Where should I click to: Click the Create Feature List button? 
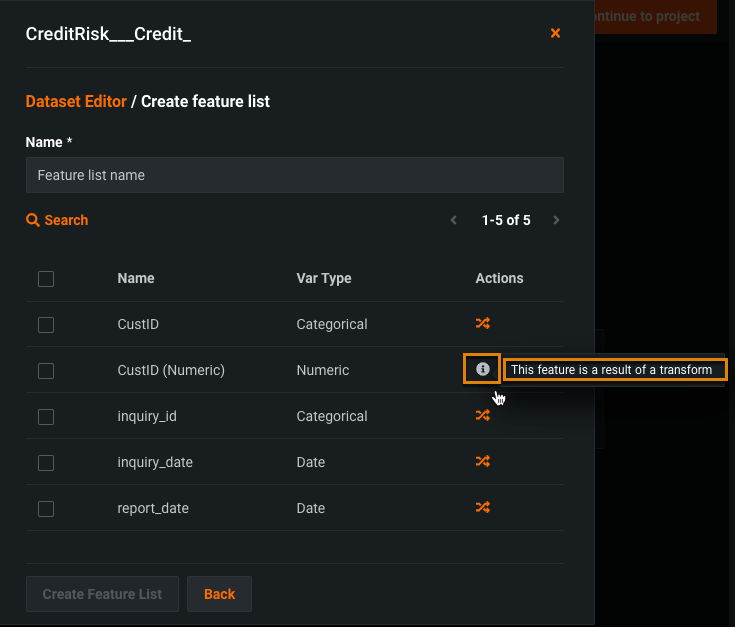(x=102, y=594)
